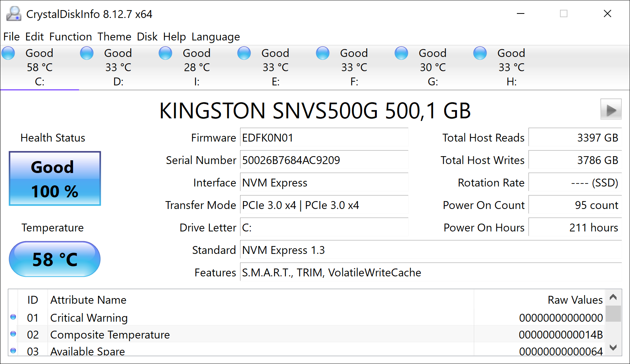Open the Language menu
630x364 pixels.
(216, 37)
